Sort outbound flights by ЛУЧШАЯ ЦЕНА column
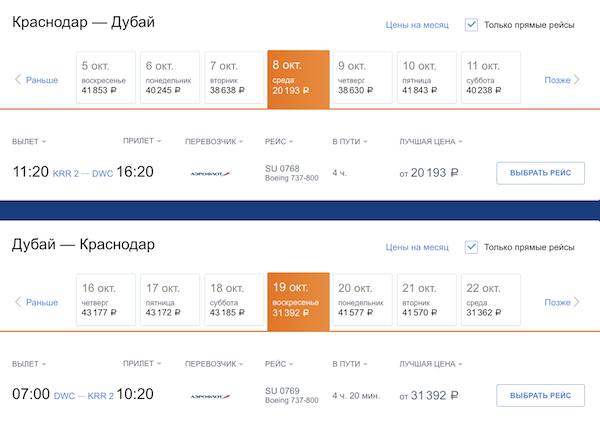 tap(433, 141)
